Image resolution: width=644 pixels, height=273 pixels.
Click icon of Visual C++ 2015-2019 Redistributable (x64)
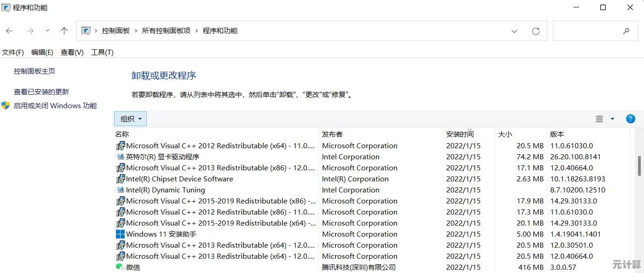click(120, 223)
